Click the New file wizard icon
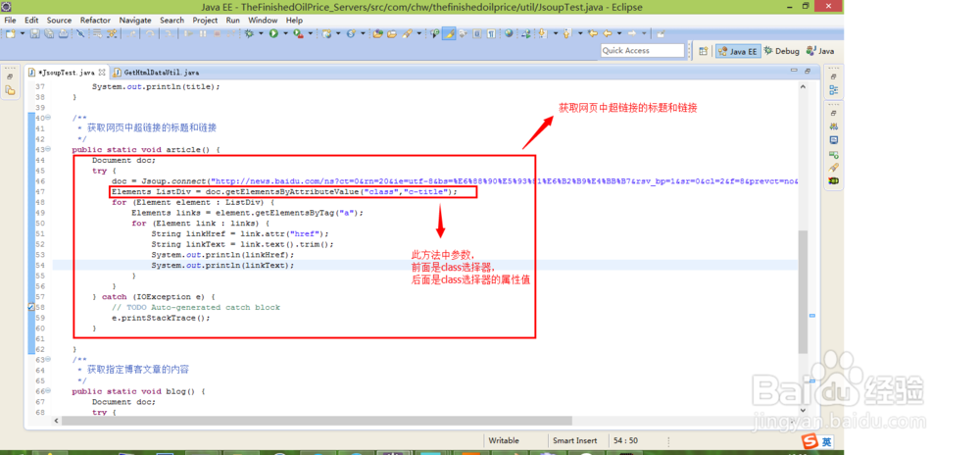 click(x=10, y=33)
